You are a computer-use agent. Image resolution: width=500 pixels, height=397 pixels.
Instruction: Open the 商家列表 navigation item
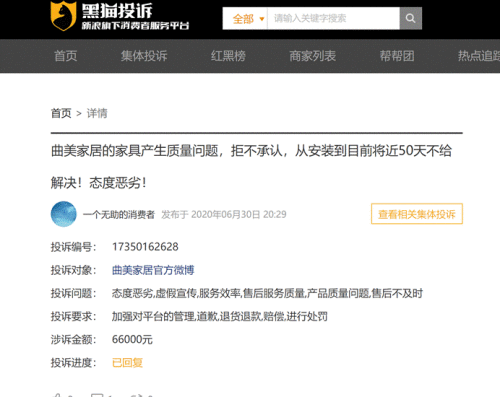(x=312, y=56)
